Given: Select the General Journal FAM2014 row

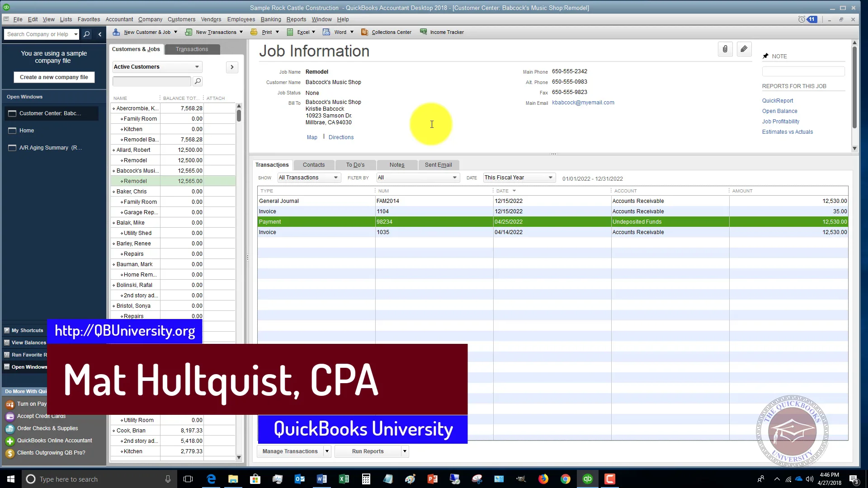Looking at the screenshot, I should 553,201.
